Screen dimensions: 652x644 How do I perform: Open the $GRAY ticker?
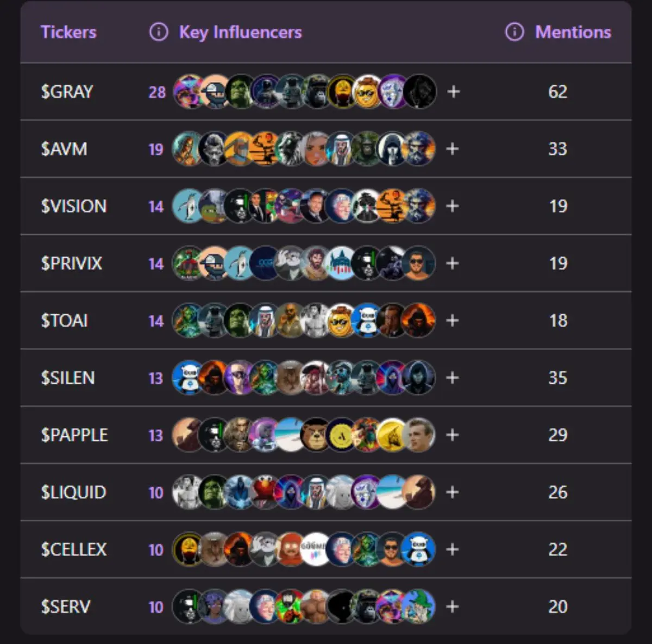click(67, 92)
